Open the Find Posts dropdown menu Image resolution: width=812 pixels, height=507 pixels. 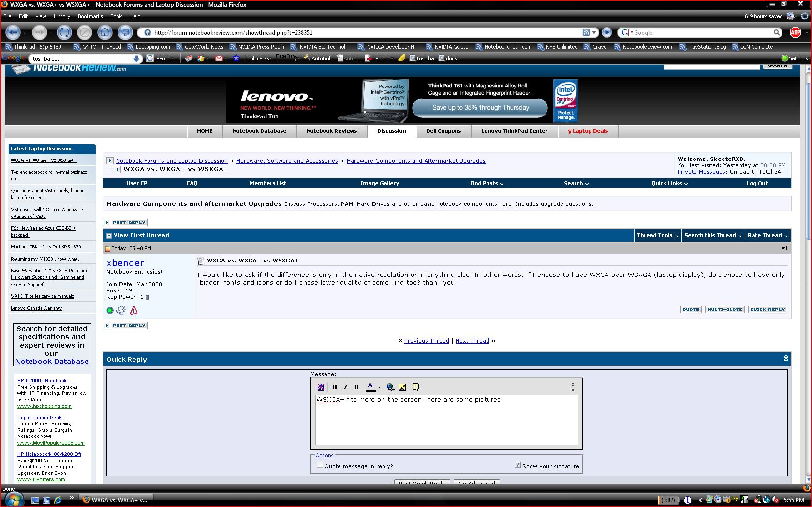[x=487, y=183]
